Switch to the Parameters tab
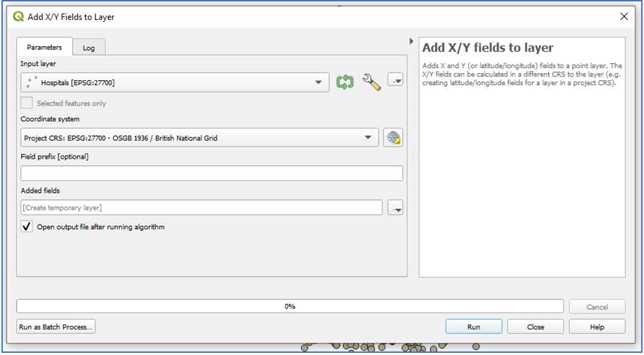 [45, 47]
